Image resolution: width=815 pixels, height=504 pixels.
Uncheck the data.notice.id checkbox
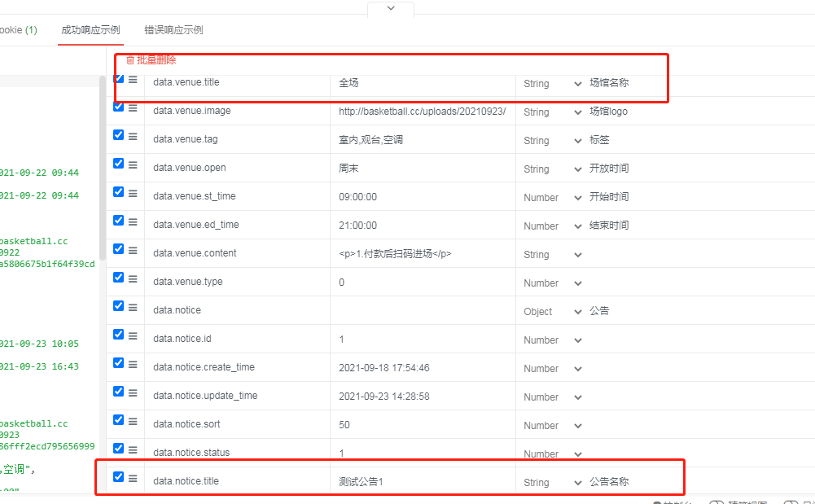(119, 335)
